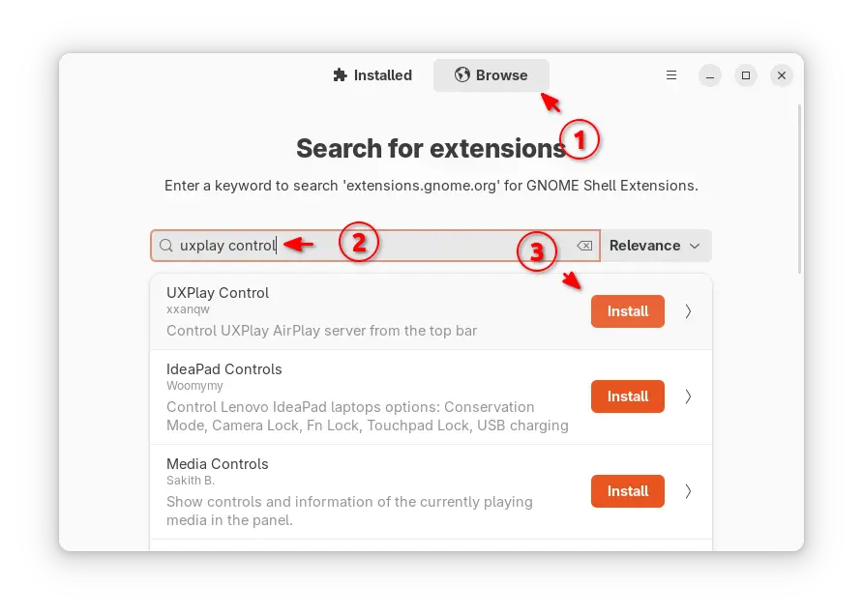Close the Extension Manager window

pos(782,75)
